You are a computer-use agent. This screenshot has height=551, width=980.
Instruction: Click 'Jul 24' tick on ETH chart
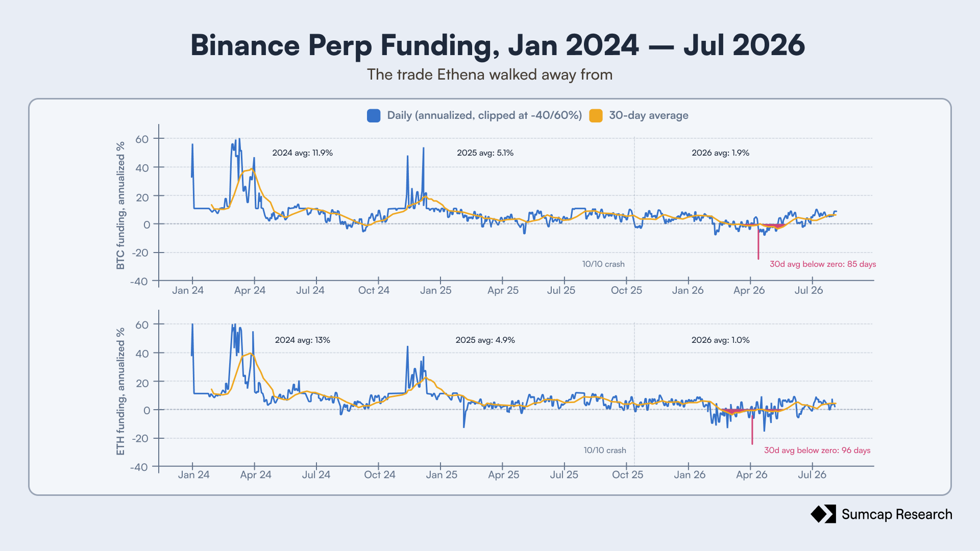[x=316, y=475]
